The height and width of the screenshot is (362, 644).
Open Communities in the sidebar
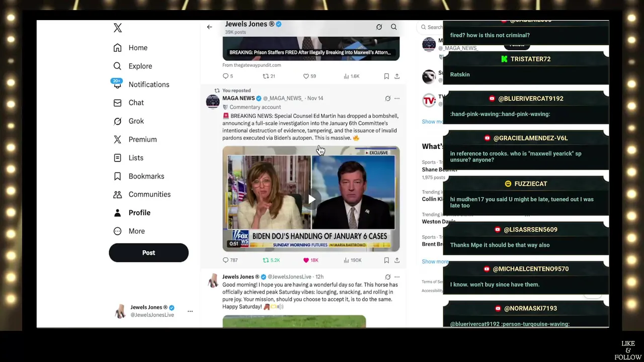tap(142, 194)
